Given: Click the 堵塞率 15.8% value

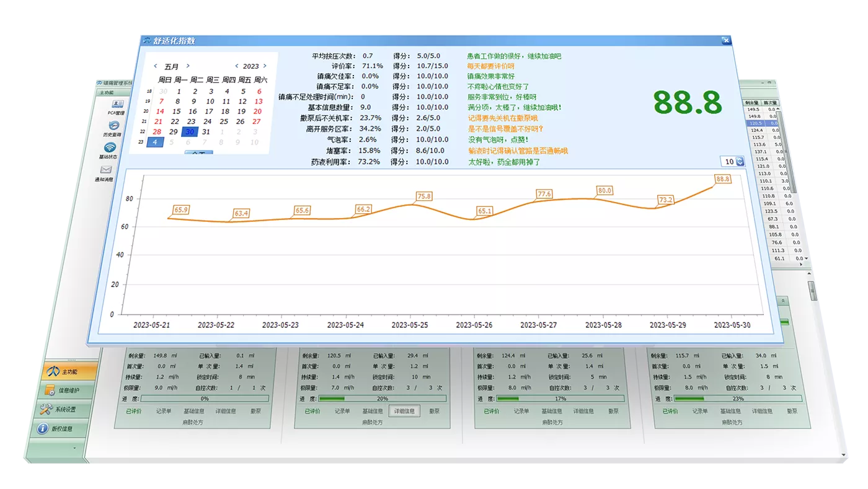Looking at the screenshot, I should [x=370, y=151].
